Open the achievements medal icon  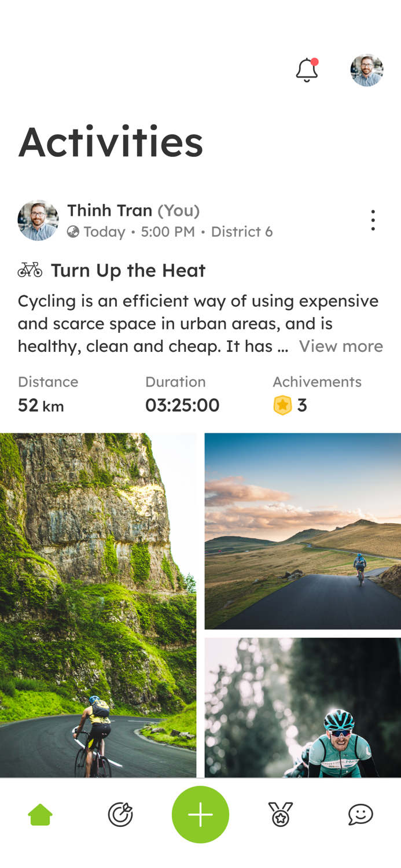(x=280, y=814)
